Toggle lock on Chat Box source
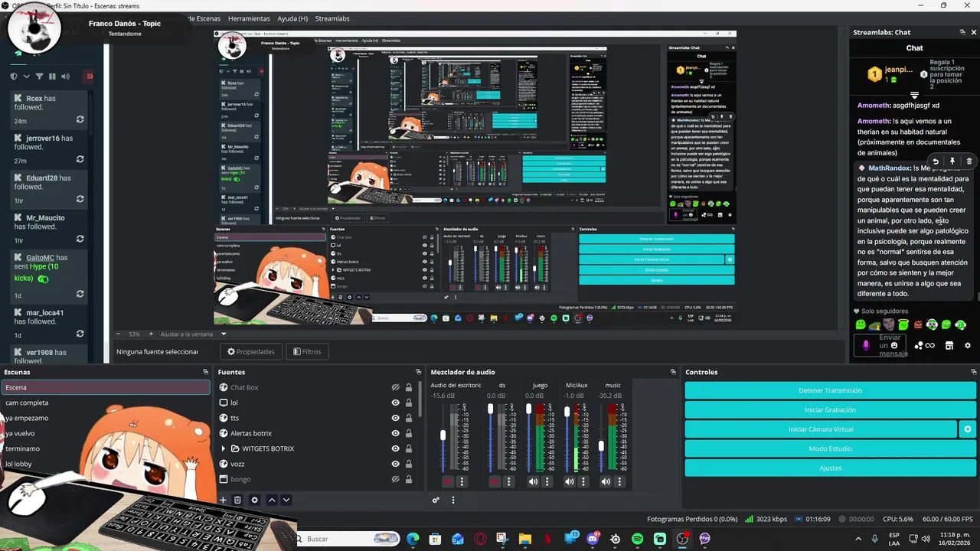This screenshot has width=980, height=551. 409,387
